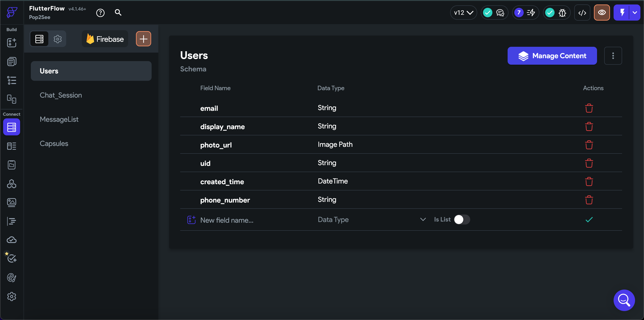This screenshot has height=320, width=644.
Task: Add a new collection with plus button
Action: [x=143, y=39]
